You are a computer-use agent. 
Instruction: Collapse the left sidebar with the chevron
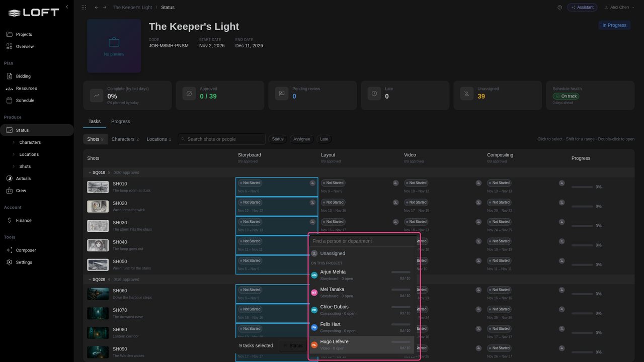pyautogui.click(x=67, y=7)
